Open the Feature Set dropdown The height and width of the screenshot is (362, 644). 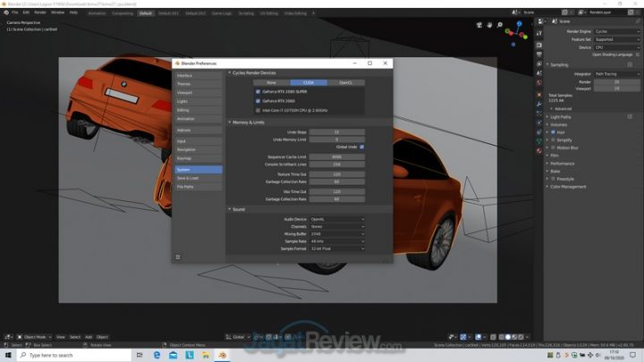[617, 40]
